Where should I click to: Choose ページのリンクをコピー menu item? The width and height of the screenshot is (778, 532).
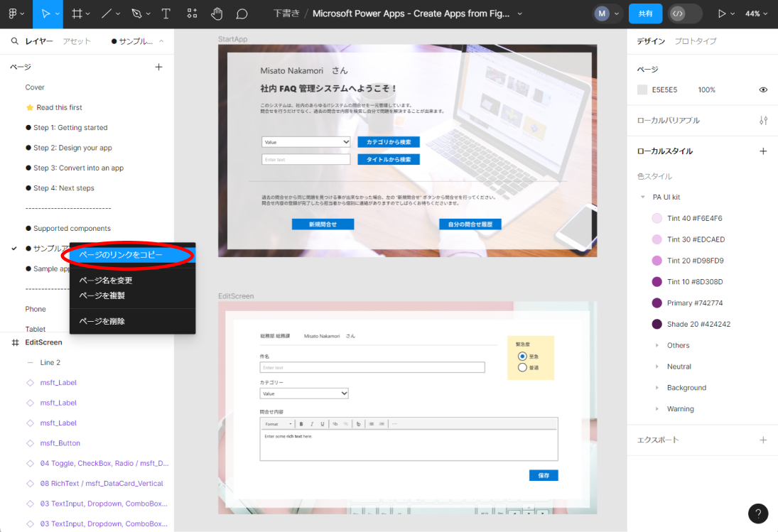click(132, 255)
